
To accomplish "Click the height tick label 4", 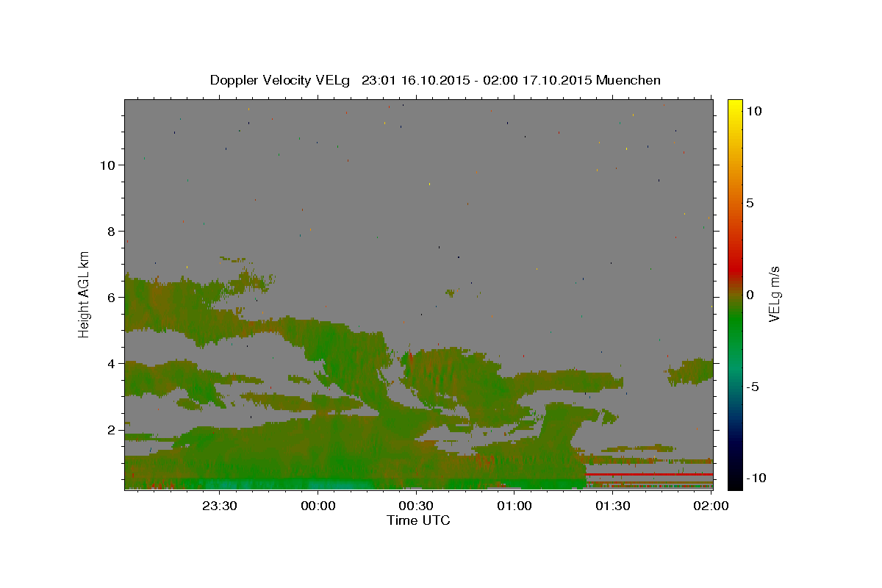I will coord(112,364).
